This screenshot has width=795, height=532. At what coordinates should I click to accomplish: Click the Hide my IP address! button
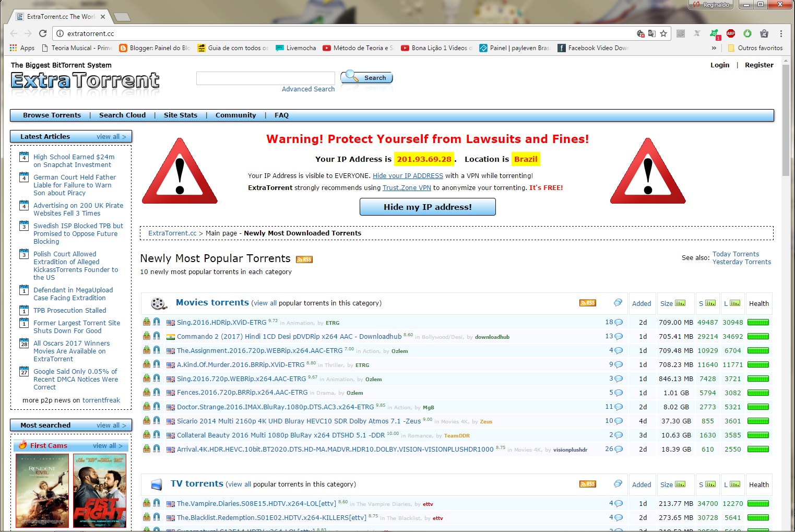428,207
